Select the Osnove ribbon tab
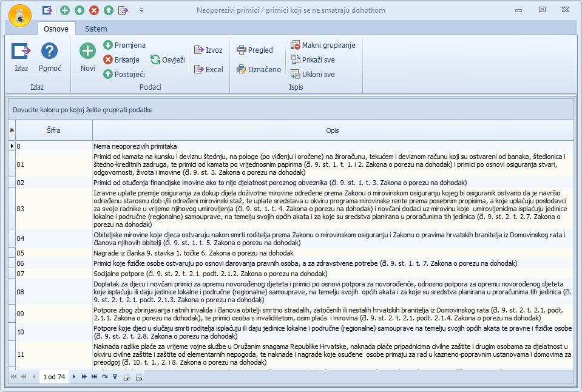Screen dimensions: 582x392 (56, 29)
